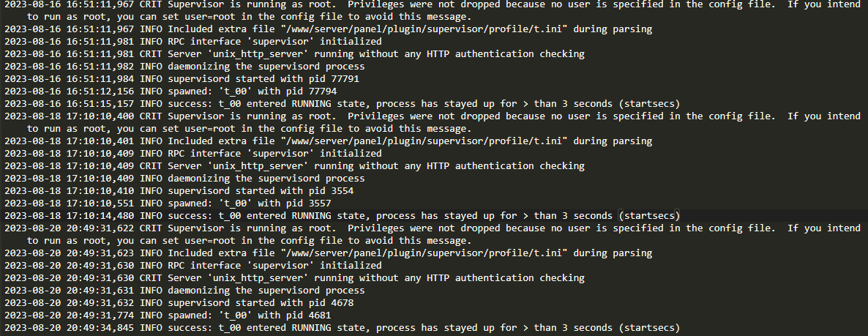Click the t.ini file path in the 2023-08-18 entry
The height and width of the screenshot is (336, 868).
pyautogui.click(x=424, y=141)
